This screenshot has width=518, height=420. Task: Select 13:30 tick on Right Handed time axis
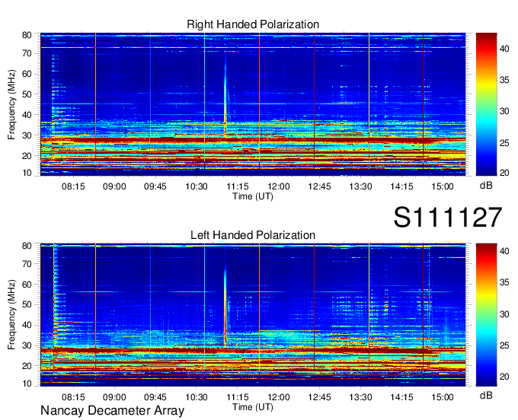point(360,186)
